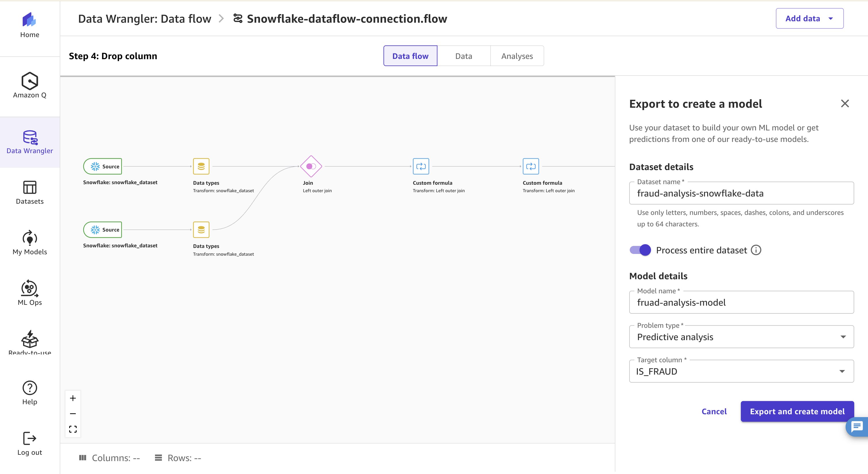Open Amazon Q from the sidebar
Viewport: 868px width, 474px height.
click(30, 85)
